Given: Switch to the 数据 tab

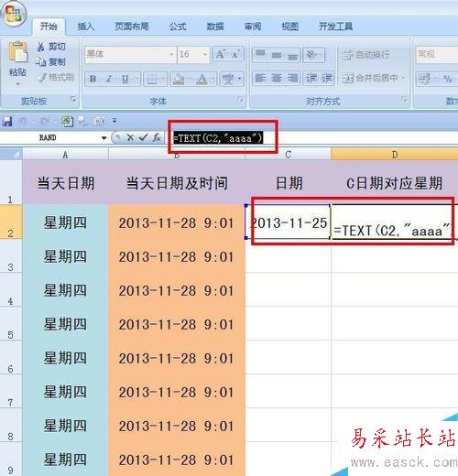Looking at the screenshot, I should 215,27.
